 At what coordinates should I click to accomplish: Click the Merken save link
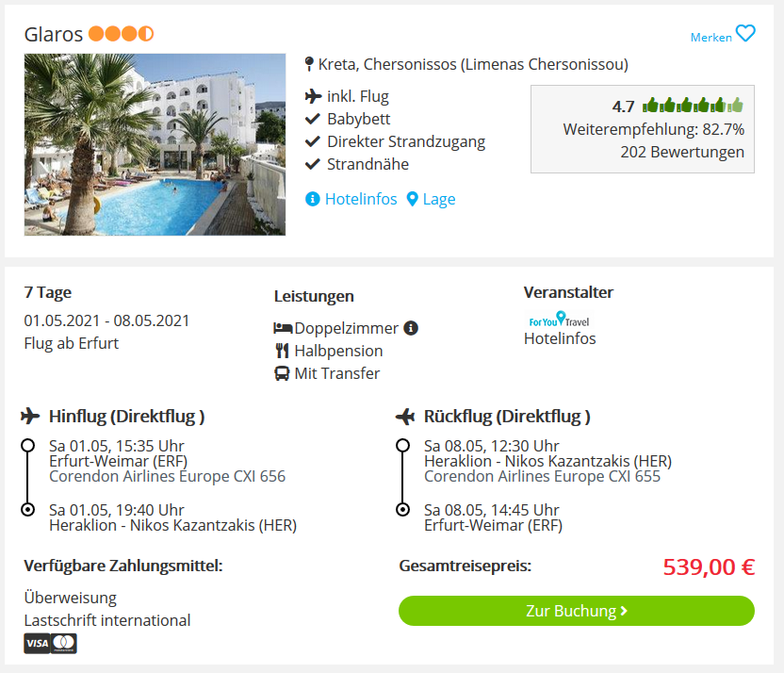(x=710, y=38)
